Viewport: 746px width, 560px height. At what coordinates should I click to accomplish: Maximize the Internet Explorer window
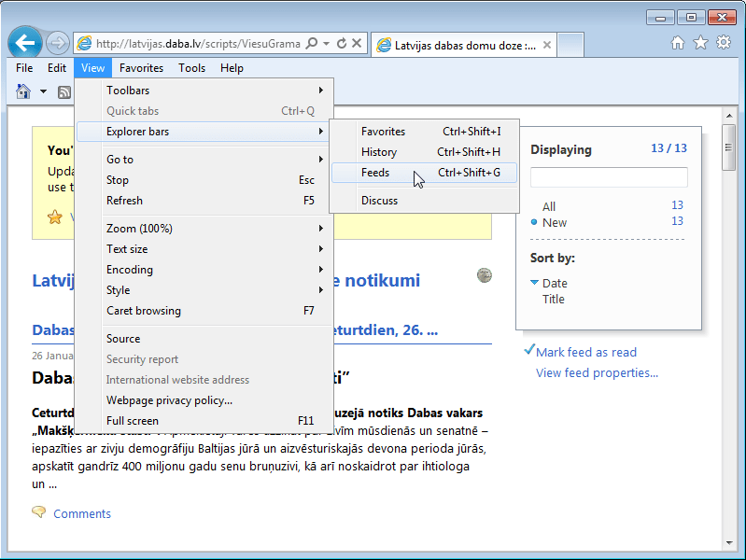691,18
